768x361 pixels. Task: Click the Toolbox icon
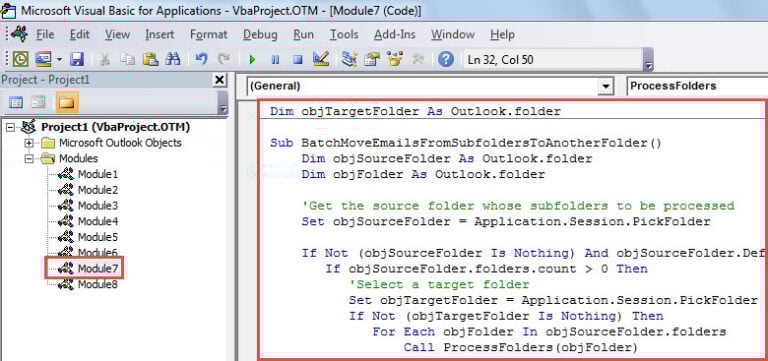coord(417,59)
